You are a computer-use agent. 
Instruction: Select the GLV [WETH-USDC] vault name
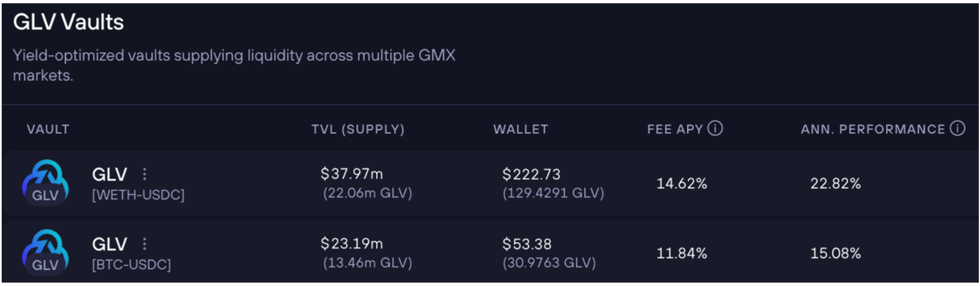click(x=110, y=175)
